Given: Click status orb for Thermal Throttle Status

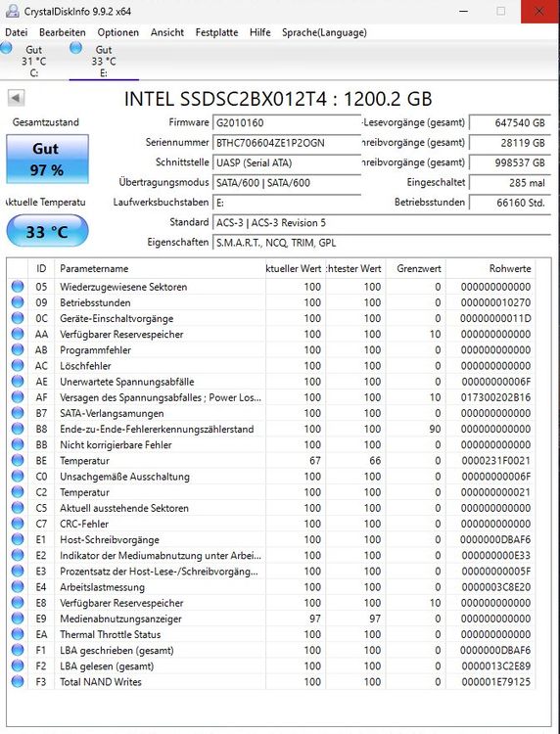Looking at the screenshot, I should coord(18,634).
